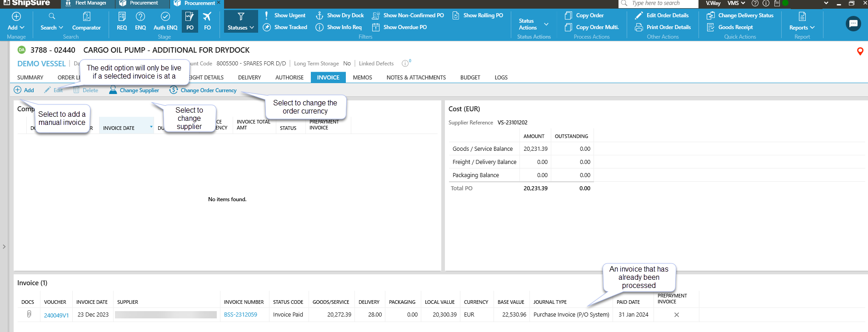Toggle the Show Urgent filter
This screenshot has height=332, width=868.
click(285, 15)
